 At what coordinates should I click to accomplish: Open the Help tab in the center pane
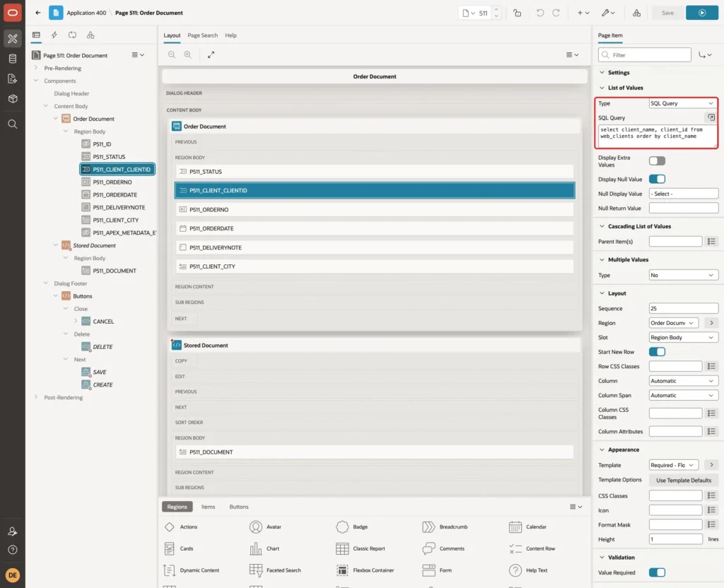tap(230, 35)
